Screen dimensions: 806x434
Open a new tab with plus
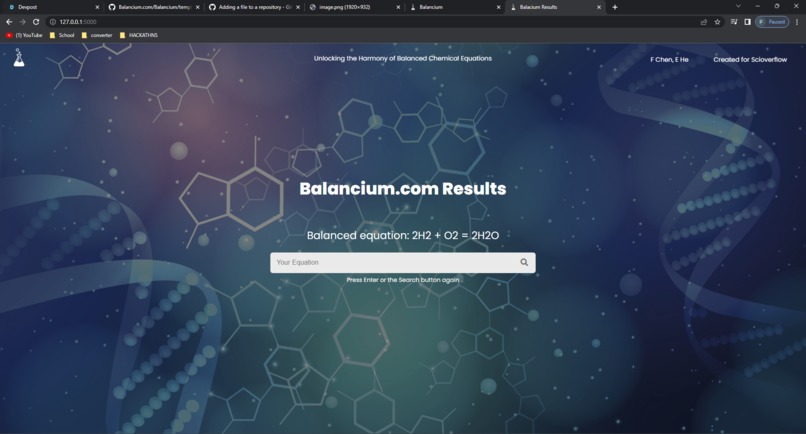click(615, 7)
